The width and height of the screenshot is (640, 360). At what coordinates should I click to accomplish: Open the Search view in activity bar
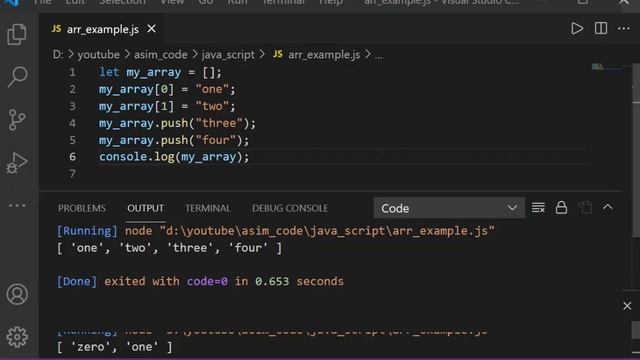tap(17, 77)
